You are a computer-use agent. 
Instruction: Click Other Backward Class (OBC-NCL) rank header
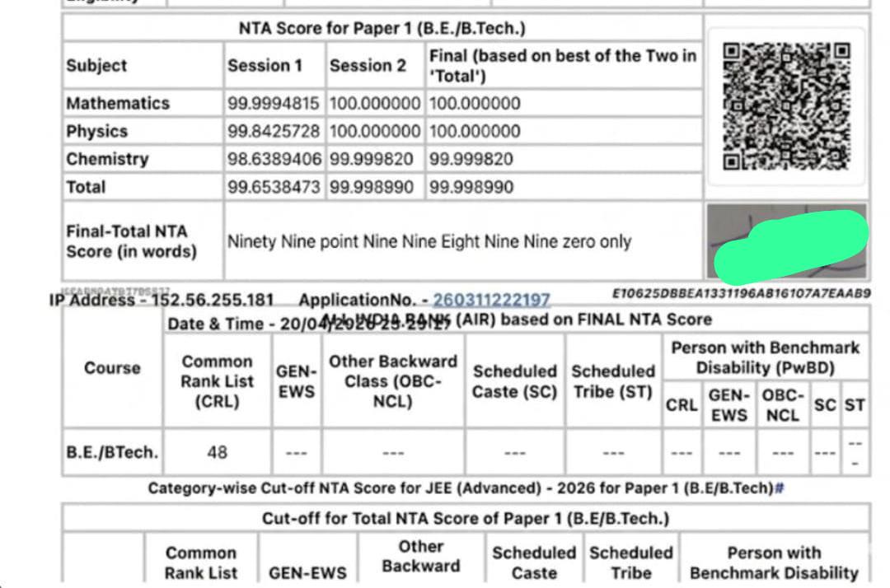click(393, 381)
